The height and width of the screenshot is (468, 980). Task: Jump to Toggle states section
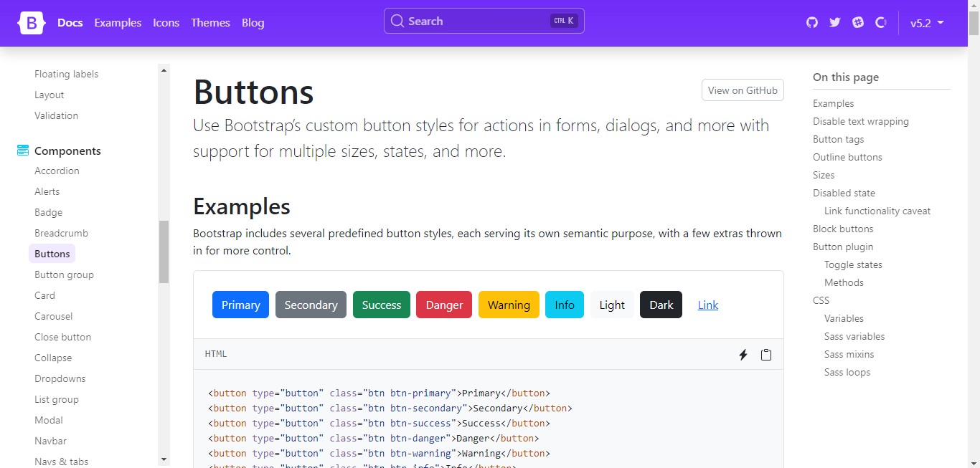click(x=853, y=264)
